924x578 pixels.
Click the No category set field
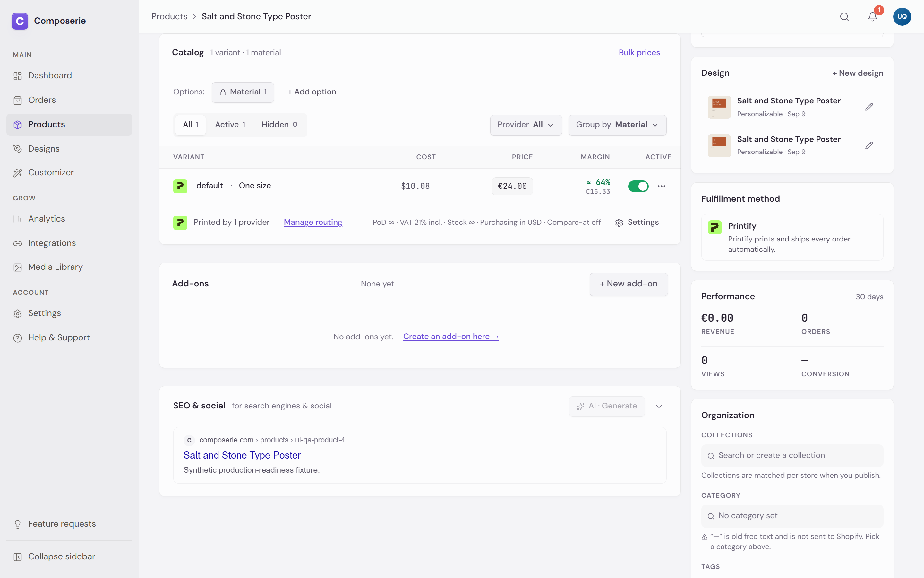792,516
